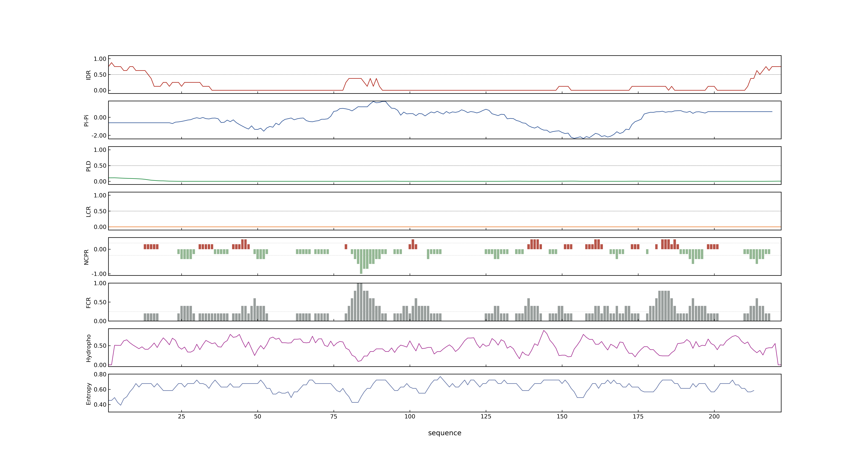The height and width of the screenshot is (463, 868).
Task: Click the 1.00 tick on PLD axis
Action: [100, 150]
